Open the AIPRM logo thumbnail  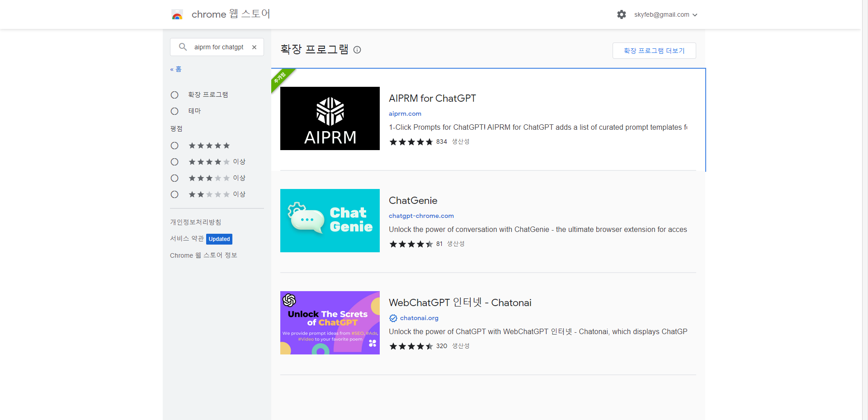click(x=330, y=118)
